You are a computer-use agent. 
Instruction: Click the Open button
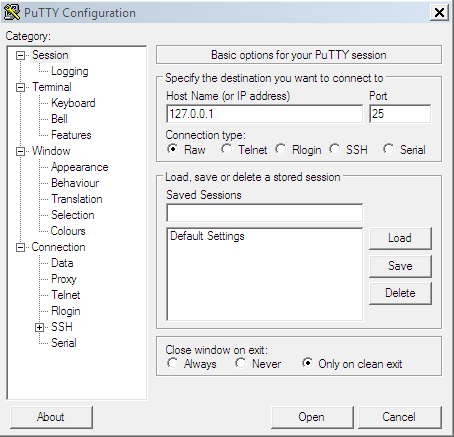click(x=312, y=417)
